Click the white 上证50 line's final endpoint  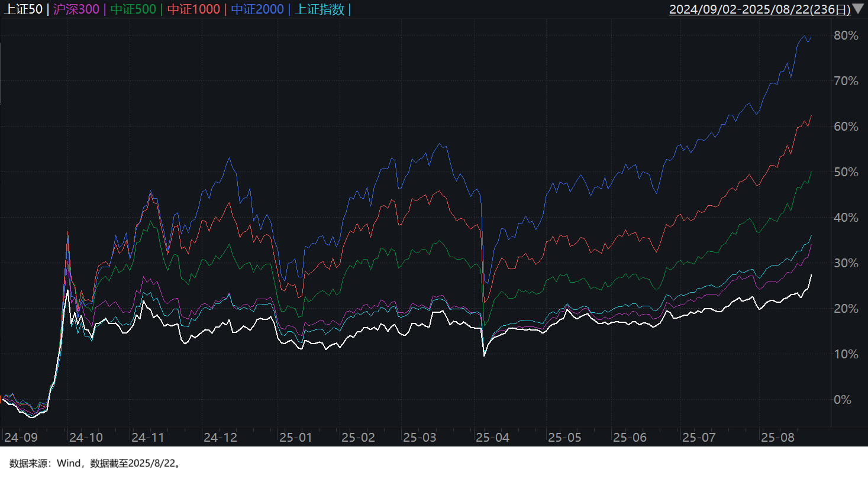[811, 275]
